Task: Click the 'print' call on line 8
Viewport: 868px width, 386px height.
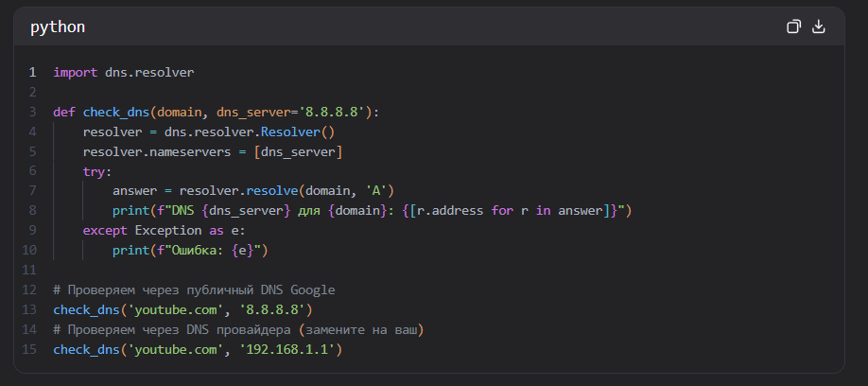Action: pos(130,211)
